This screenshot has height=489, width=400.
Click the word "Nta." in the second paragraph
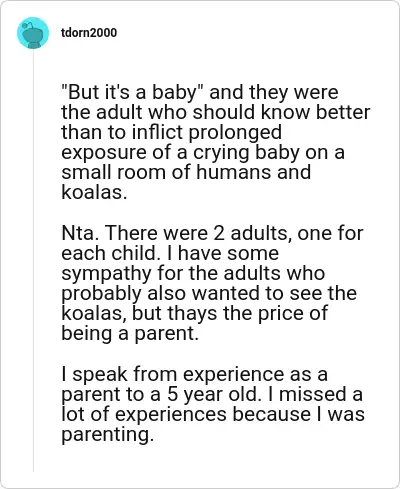tap(80, 233)
